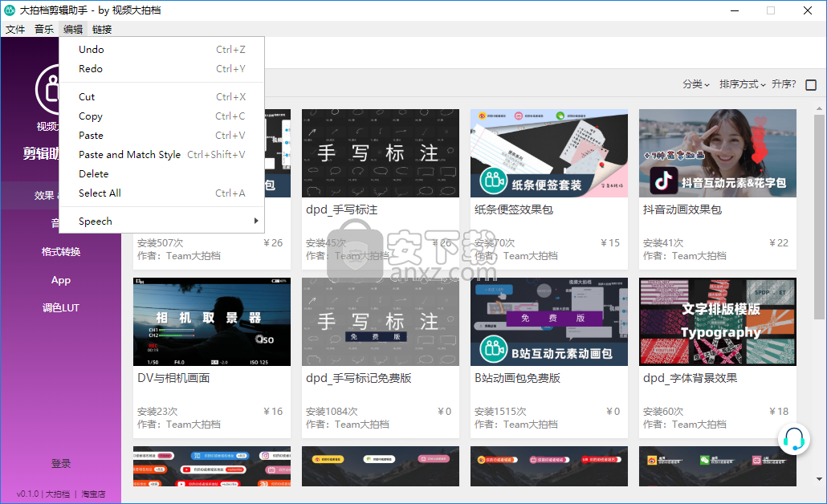This screenshot has width=827, height=504.
Task: Open the customer service headset icon
Action: pos(793,439)
